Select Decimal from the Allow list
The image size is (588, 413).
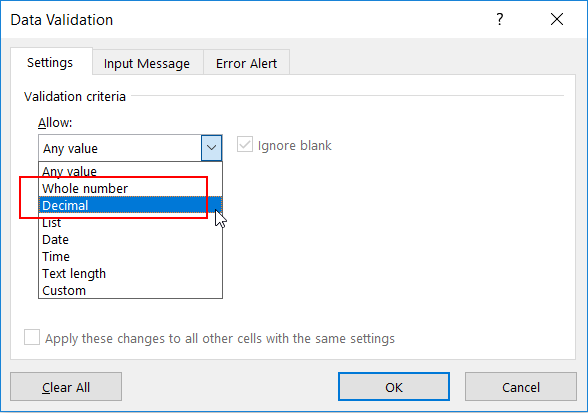(130, 206)
